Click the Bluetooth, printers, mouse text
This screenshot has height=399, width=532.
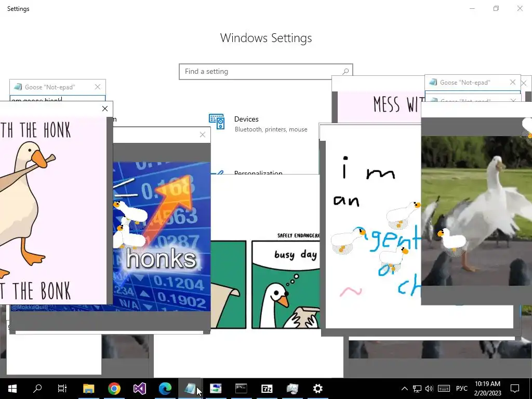tap(271, 129)
